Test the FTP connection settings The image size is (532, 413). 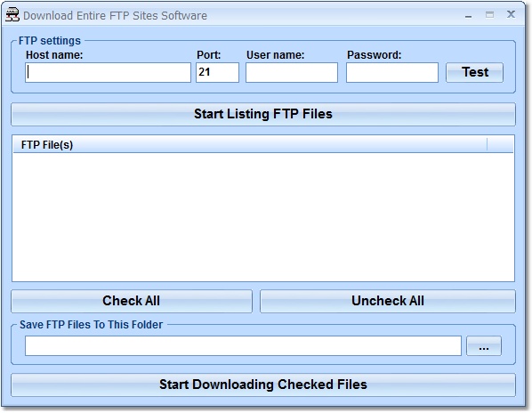(x=474, y=72)
